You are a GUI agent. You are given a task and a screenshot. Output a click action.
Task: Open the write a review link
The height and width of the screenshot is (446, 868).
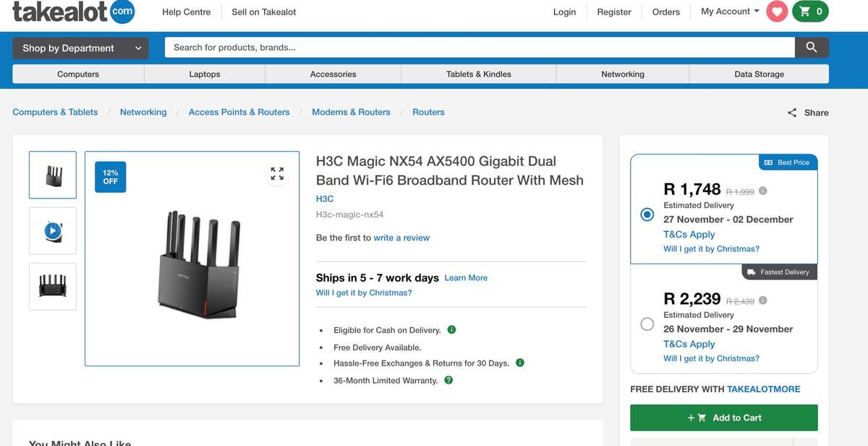coord(402,237)
